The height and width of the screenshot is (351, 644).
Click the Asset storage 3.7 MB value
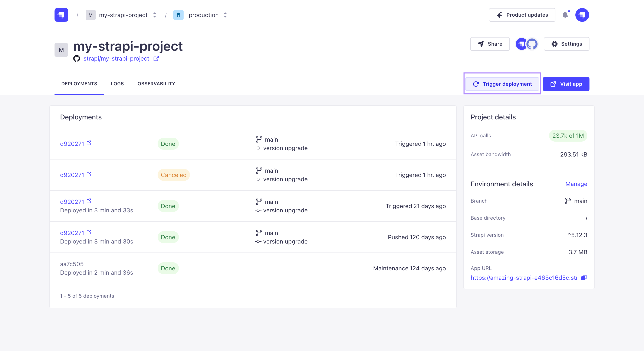tap(578, 252)
